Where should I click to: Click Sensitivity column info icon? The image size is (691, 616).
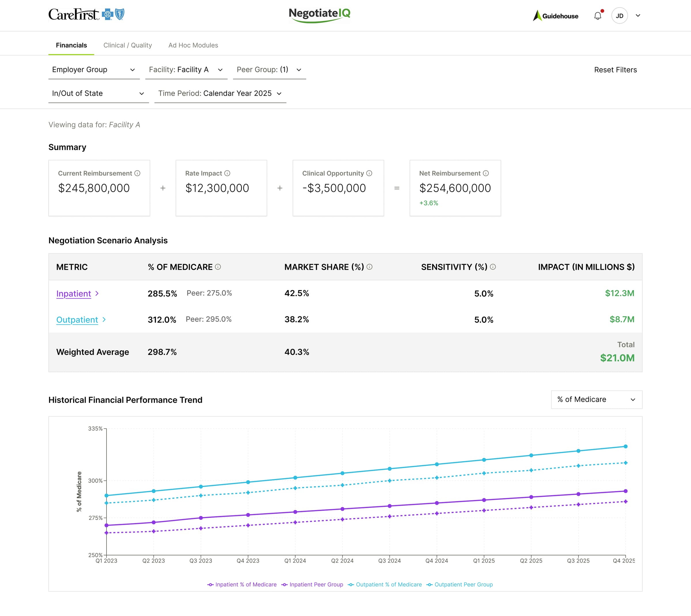[x=493, y=267]
